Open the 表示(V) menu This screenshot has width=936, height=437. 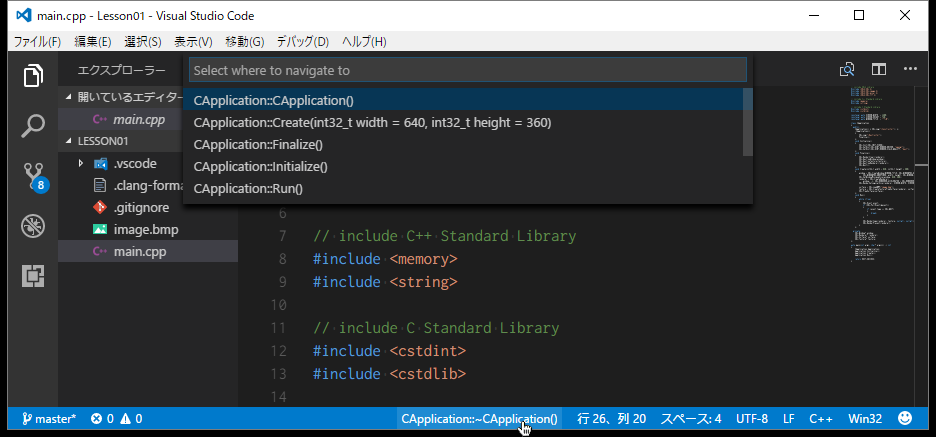193,42
